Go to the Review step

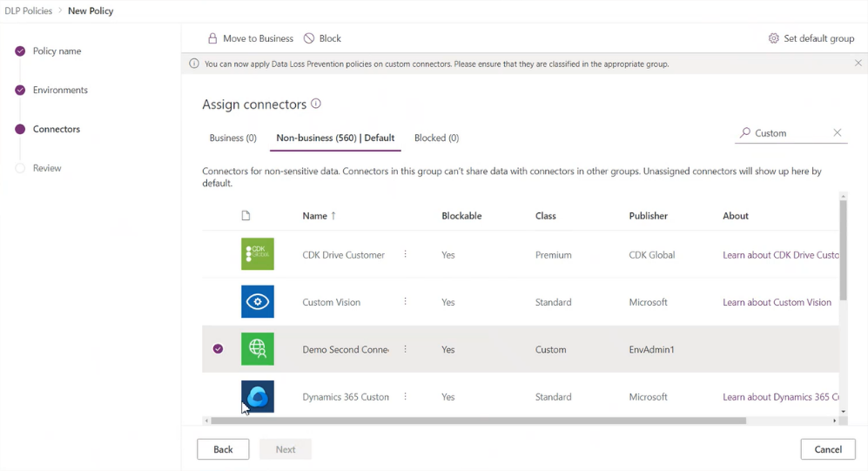click(x=38, y=168)
